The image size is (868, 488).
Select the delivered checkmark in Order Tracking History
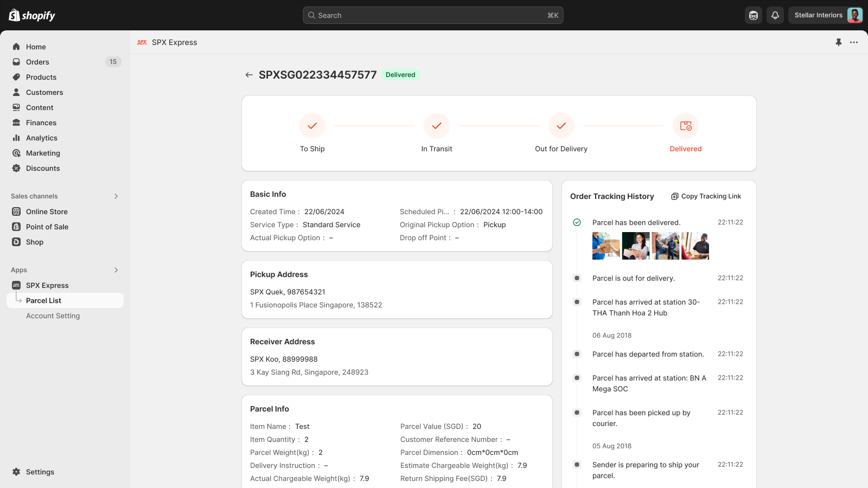pos(576,222)
